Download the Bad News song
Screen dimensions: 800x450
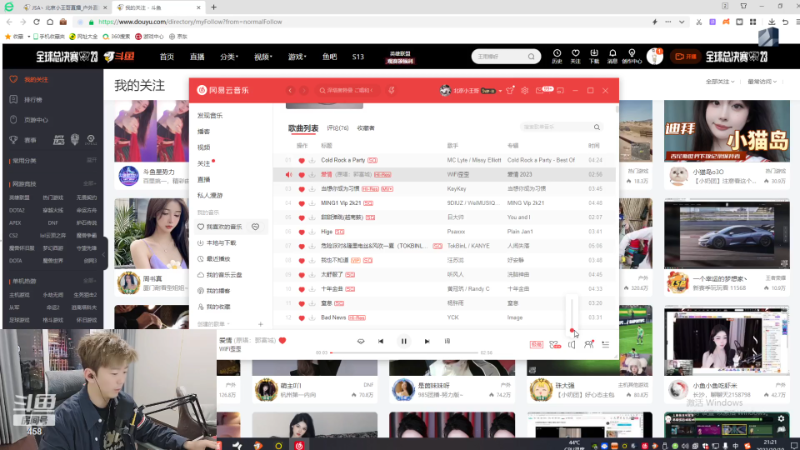[312, 318]
